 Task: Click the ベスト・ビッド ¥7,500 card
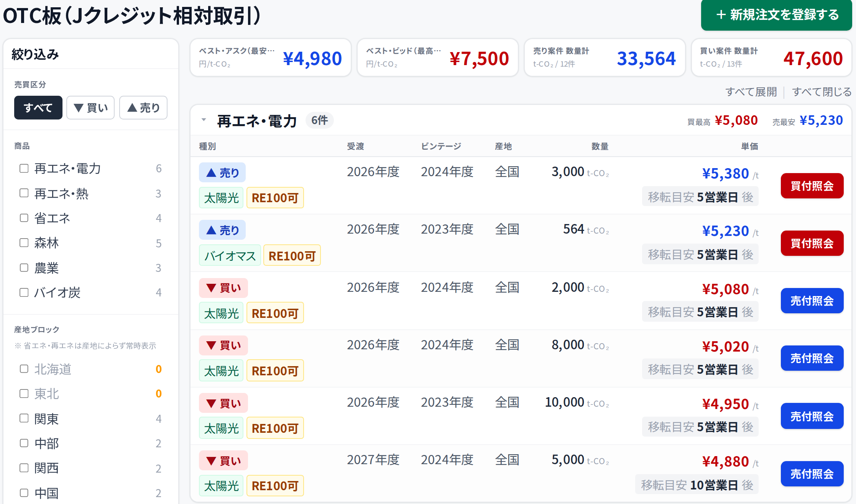tap(438, 57)
